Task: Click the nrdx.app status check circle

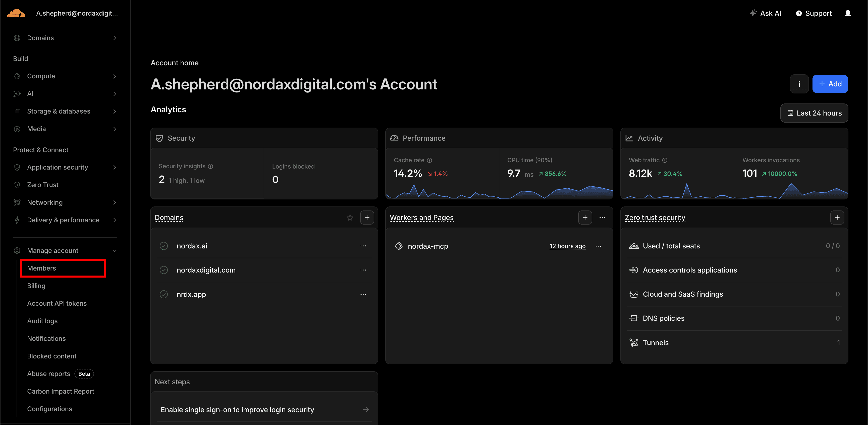Action: point(164,294)
